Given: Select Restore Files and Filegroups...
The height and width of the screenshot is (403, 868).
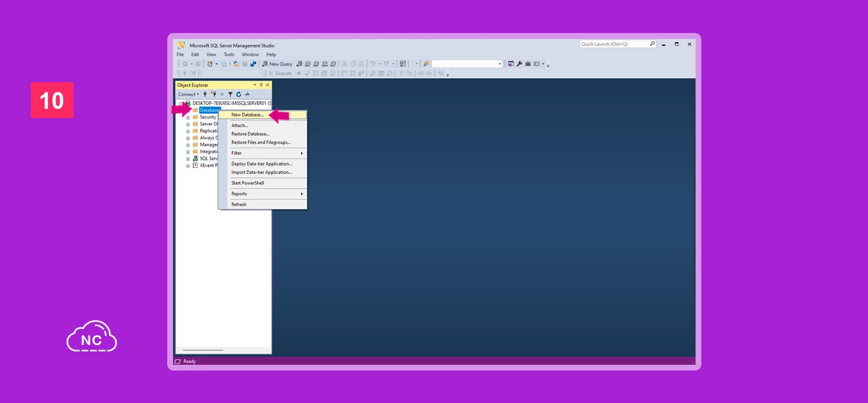Looking at the screenshot, I should (x=263, y=142).
